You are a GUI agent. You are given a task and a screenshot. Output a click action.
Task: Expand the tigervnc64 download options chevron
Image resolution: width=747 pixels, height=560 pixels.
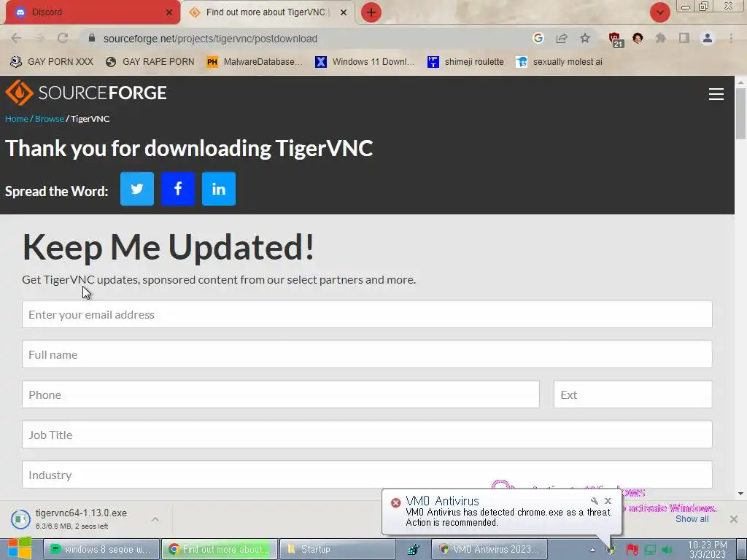click(x=155, y=519)
